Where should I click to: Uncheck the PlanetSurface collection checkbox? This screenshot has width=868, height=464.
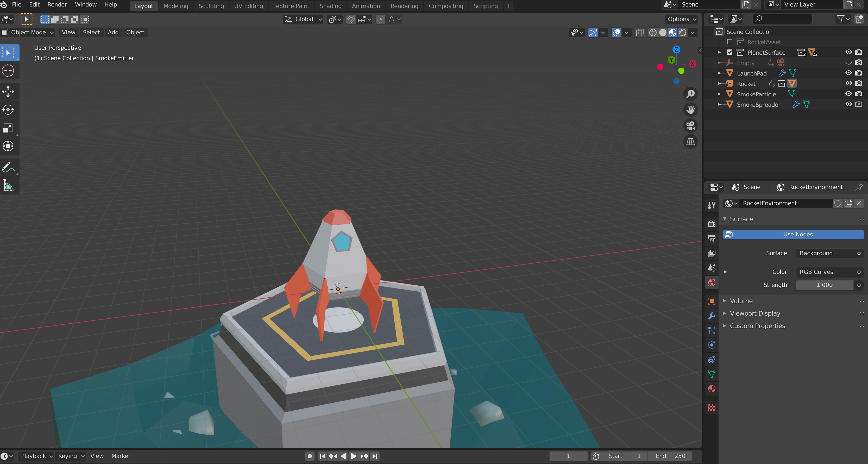[730, 52]
